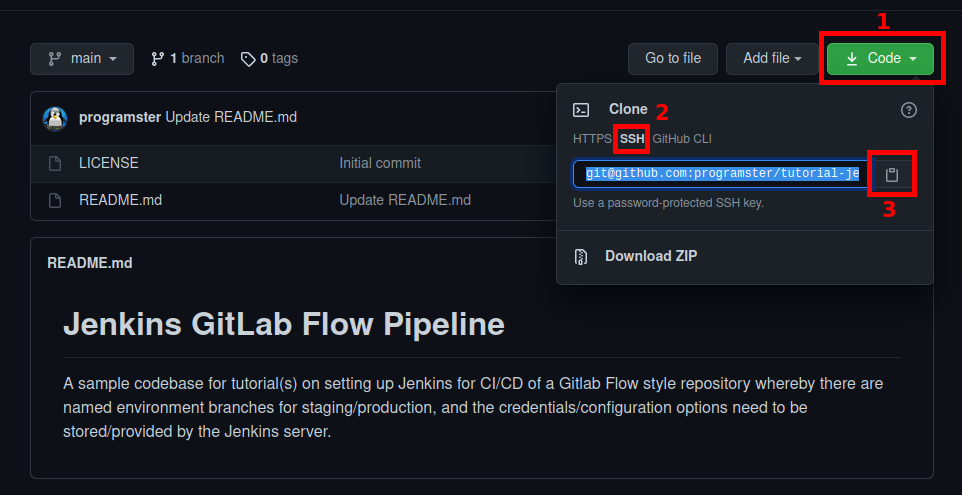Image resolution: width=962 pixels, height=495 pixels.
Task: Open the Update README.md commit message
Action: pos(231,117)
